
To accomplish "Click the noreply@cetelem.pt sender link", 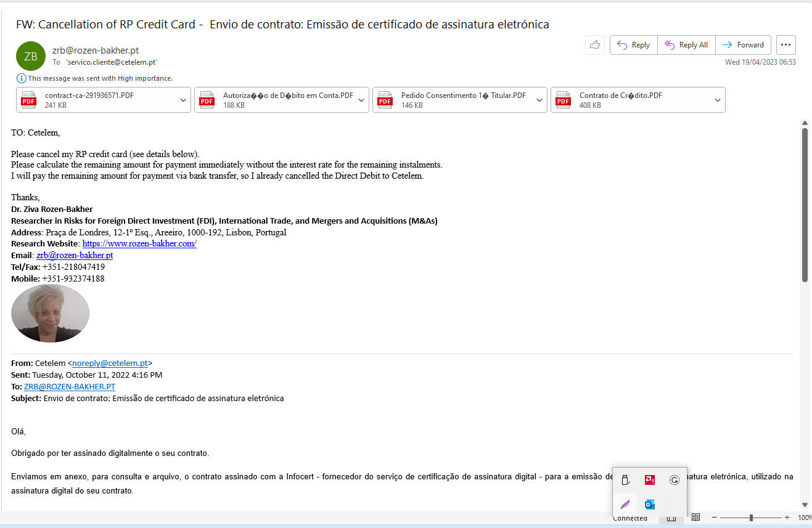I will (110, 363).
